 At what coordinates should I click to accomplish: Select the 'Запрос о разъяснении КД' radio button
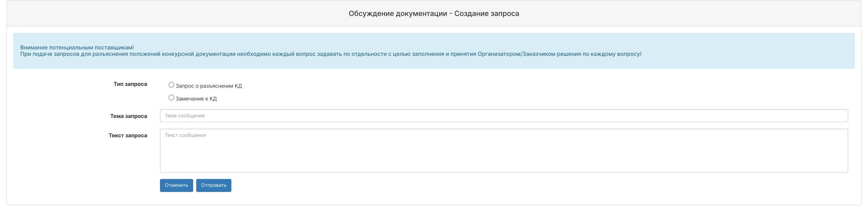[171, 85]
